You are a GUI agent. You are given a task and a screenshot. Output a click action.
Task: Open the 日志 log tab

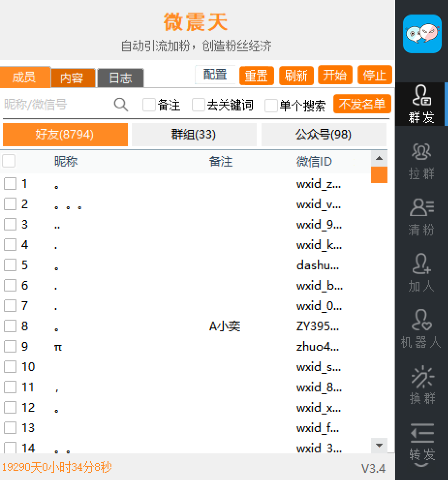(120, 78)
